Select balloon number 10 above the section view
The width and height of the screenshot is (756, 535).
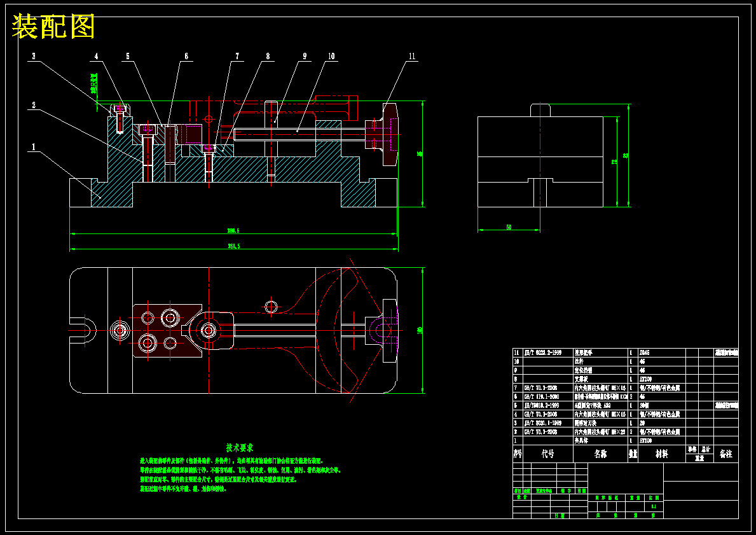pos(331,56)
